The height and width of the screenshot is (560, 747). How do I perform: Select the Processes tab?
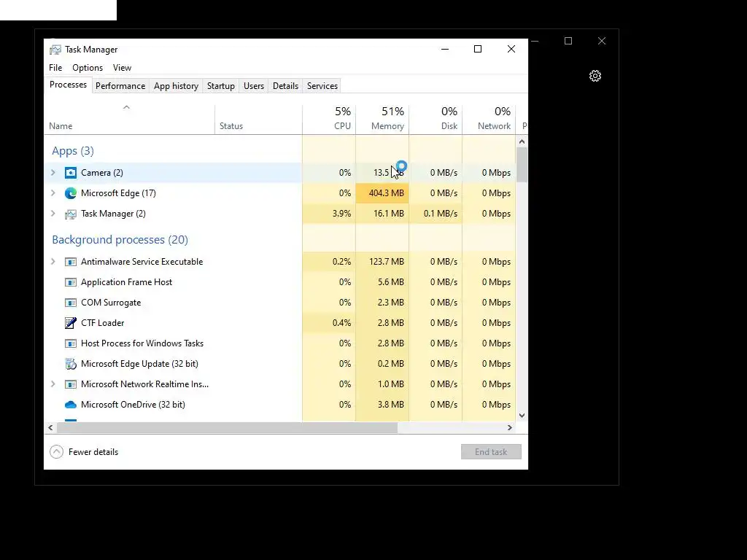[68, 85]
